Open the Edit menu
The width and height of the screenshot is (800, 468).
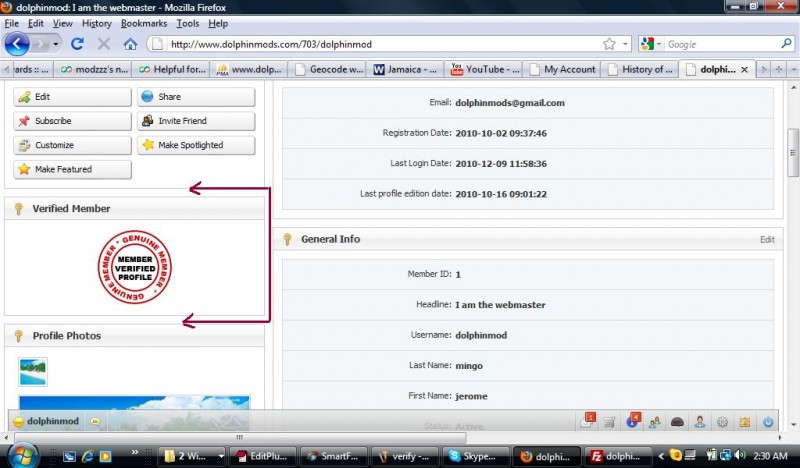(35, 23)
